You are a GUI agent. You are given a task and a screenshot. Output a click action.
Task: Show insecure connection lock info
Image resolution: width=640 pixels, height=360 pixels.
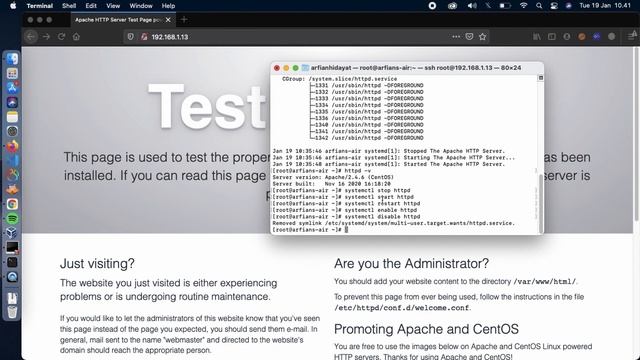pos(144,37)
